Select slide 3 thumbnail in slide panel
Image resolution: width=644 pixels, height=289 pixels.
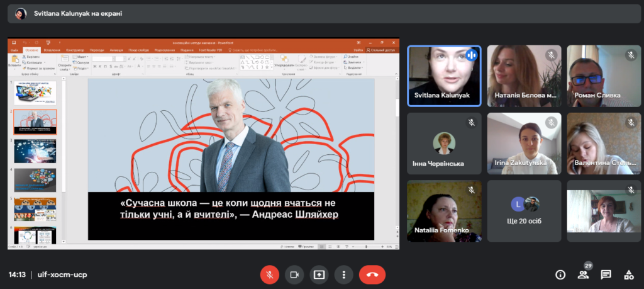(35, 151)
